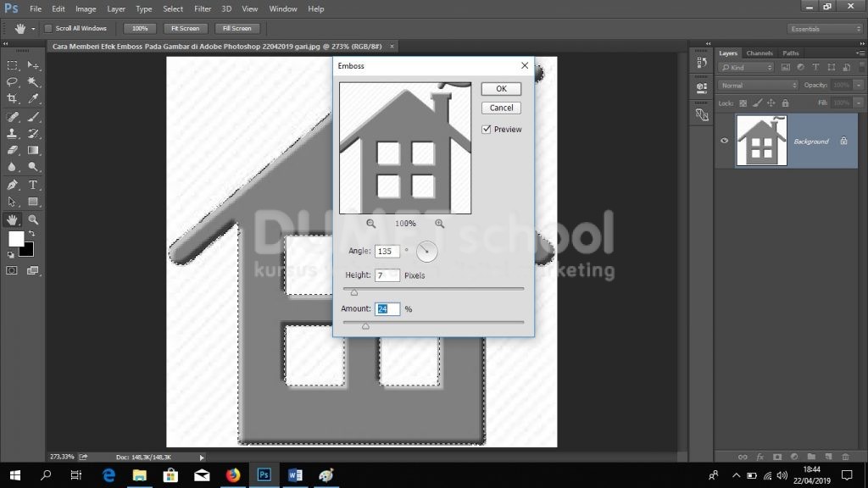Screen dimensions: 868x488
Task: Open the Select menu
Action: coord(173,8)
